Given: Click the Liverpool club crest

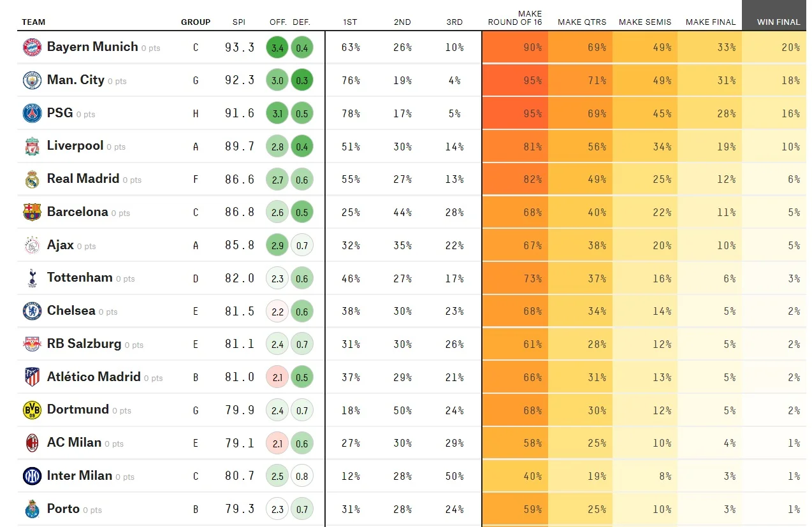Looking at the screenshot, I should pos(32,147).
